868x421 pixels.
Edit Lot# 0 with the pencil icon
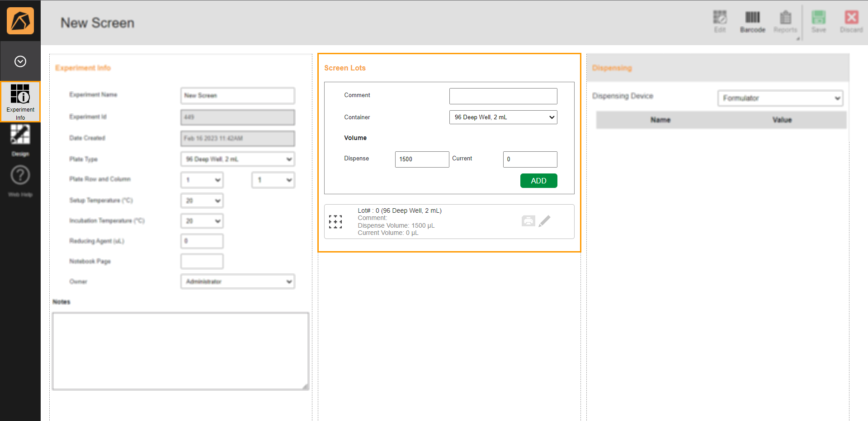pos(545,221)
